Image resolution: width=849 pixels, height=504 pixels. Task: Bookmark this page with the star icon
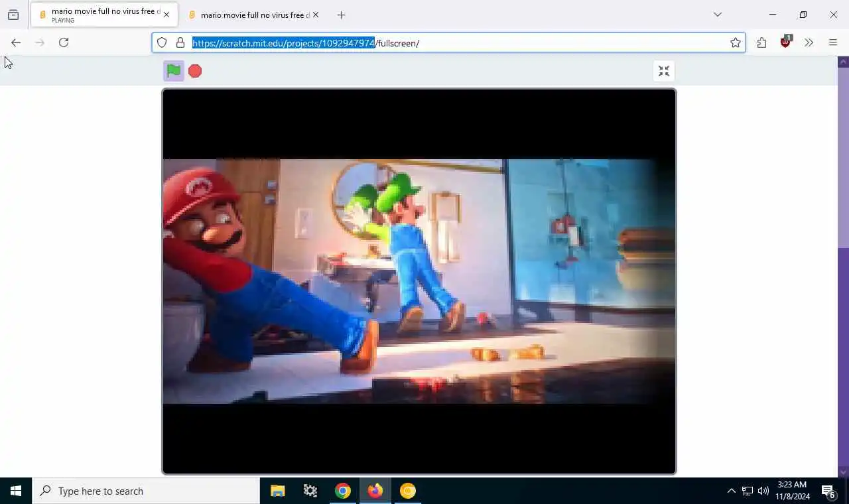(x=736, y=43)
